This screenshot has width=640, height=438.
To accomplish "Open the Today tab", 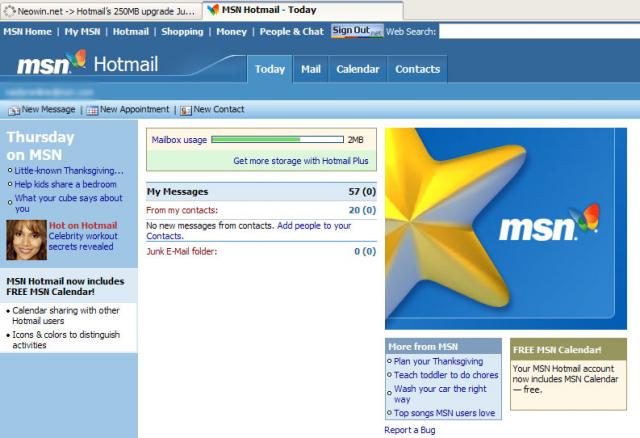I will (270, 69).
